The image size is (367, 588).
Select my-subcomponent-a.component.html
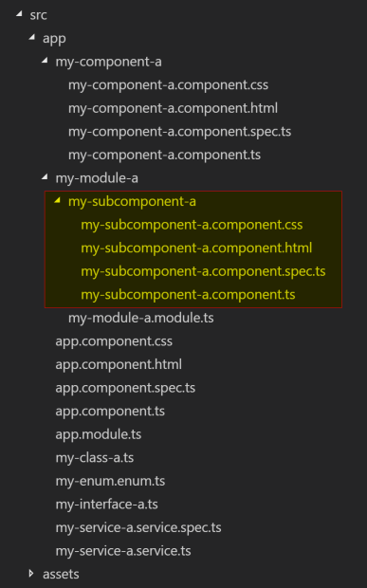click(196, 248)
